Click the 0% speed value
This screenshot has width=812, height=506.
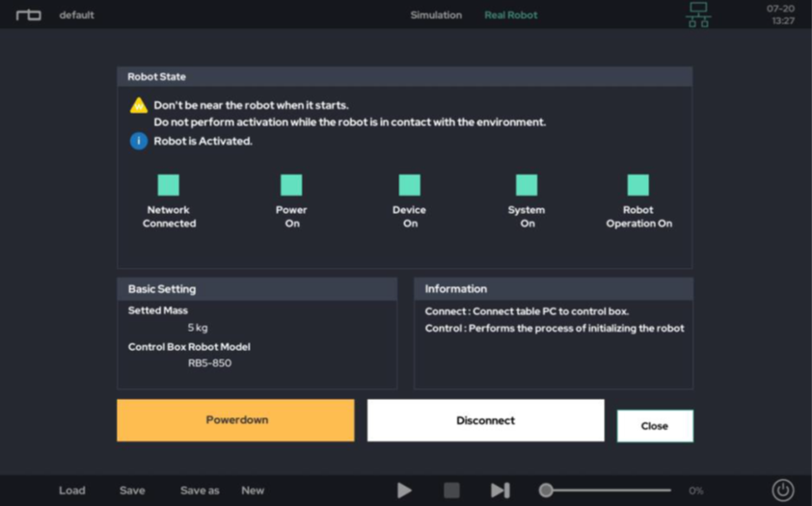(x=696, y=491)
